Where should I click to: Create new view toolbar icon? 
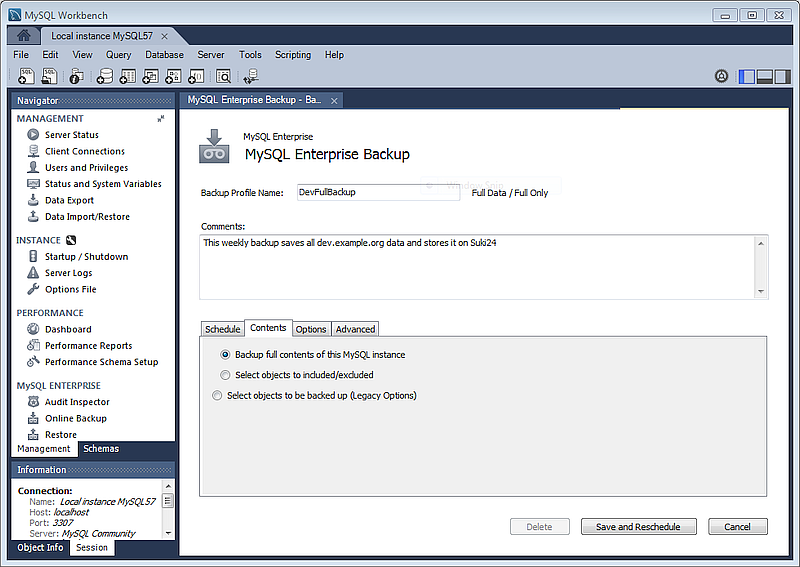151,76
